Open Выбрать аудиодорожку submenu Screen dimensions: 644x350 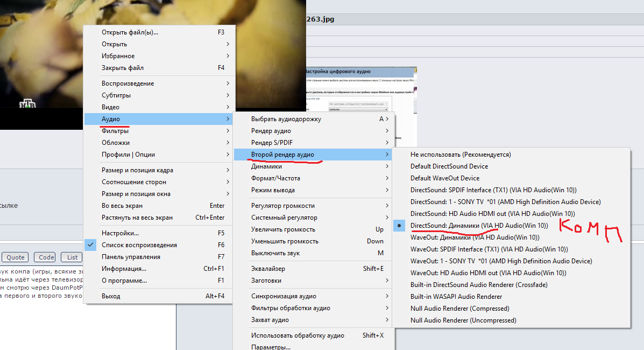313,120
